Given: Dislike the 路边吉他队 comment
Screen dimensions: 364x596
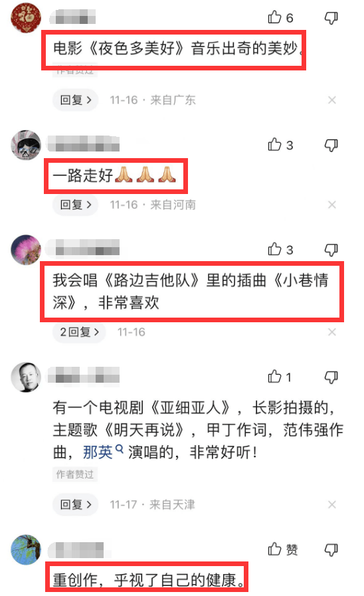Looking at the screenshot, I should (x=331, y=250).
